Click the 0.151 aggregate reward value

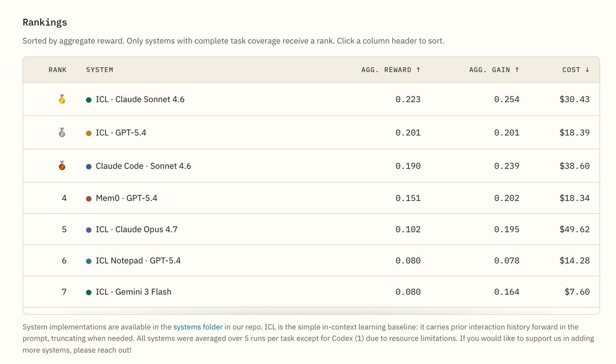(408, 198)
